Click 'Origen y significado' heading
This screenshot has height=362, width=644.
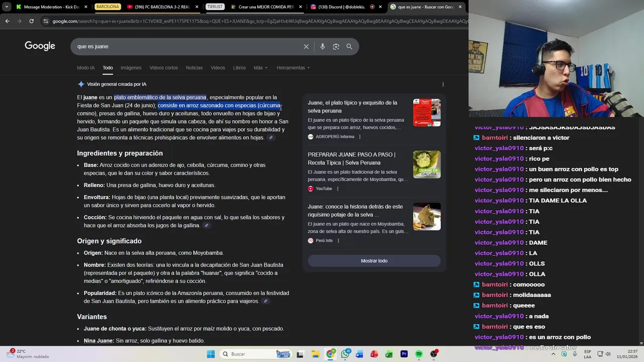[109, 241]
